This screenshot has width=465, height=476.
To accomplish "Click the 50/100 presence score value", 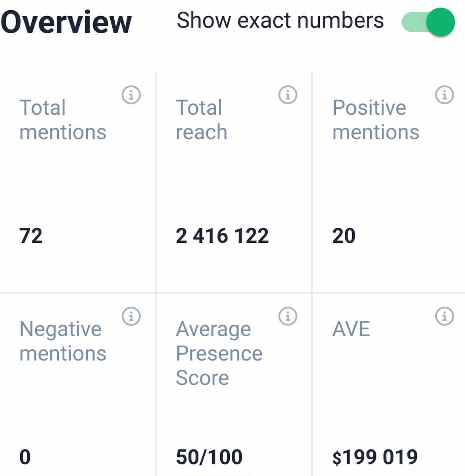I will click(209, 457).
